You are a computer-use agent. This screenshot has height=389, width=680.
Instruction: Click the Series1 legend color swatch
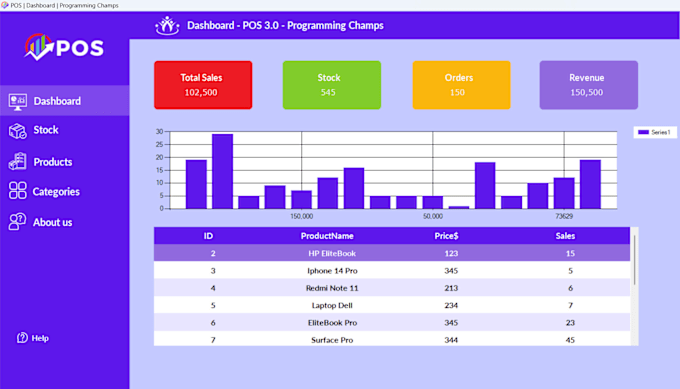coord(644,132)
